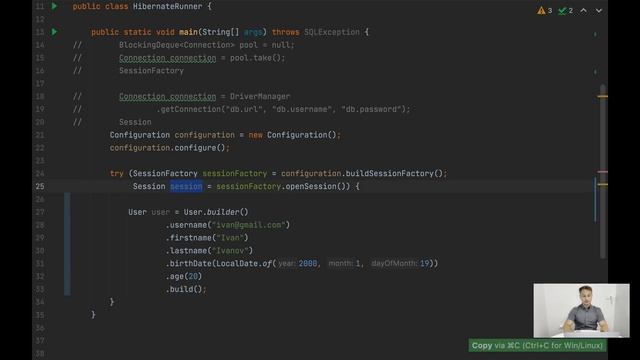Click the green typo check indicator
The image size is (640, 360).
point(566,11)
